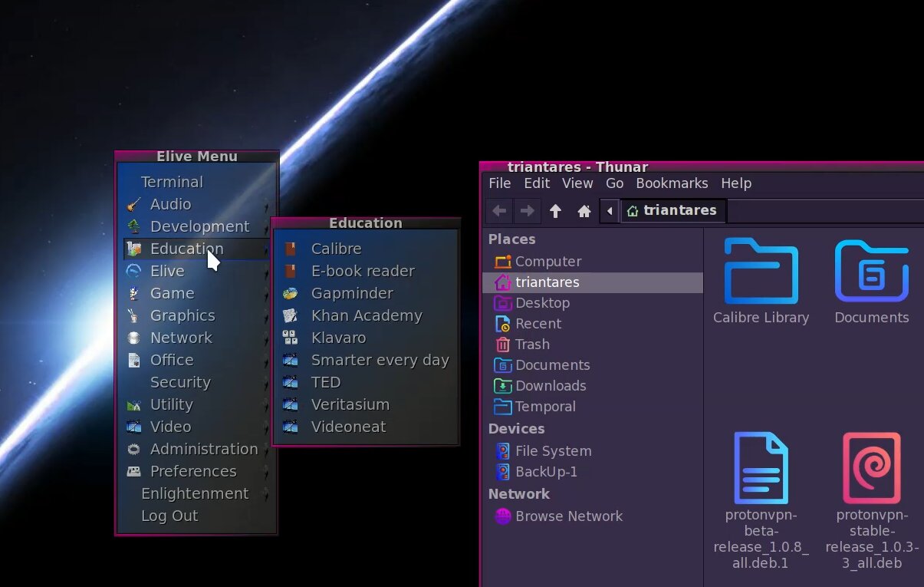The image size is (924, 587).
Task: Select the protonvpn-stable-release deb file
Action: 871,500
